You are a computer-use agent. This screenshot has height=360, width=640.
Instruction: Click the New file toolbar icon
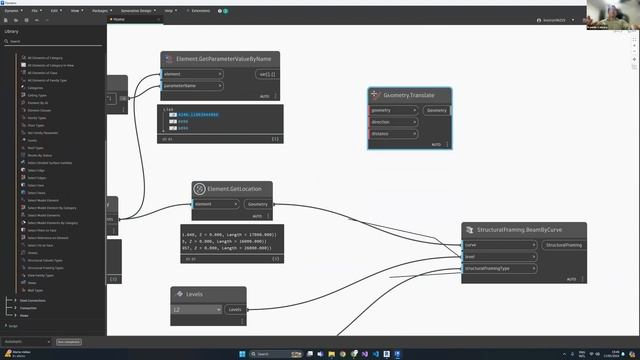[6, 20]
